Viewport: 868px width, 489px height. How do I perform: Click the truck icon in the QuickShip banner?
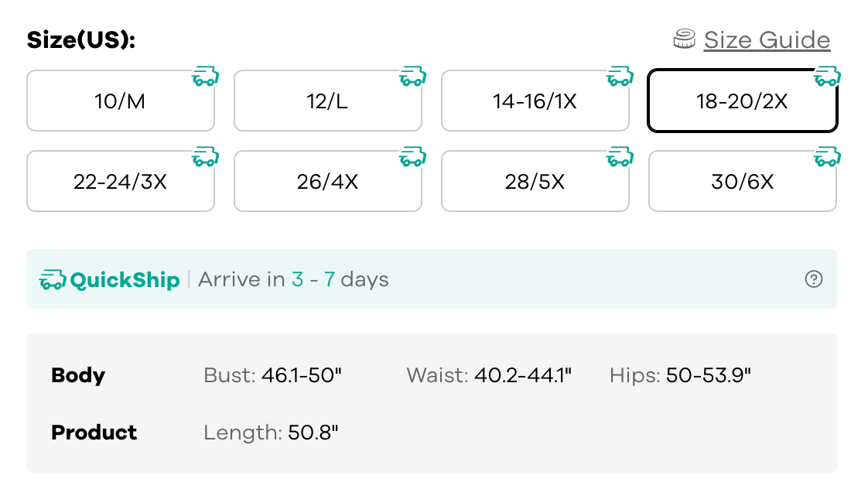click(x=53, y=279)
